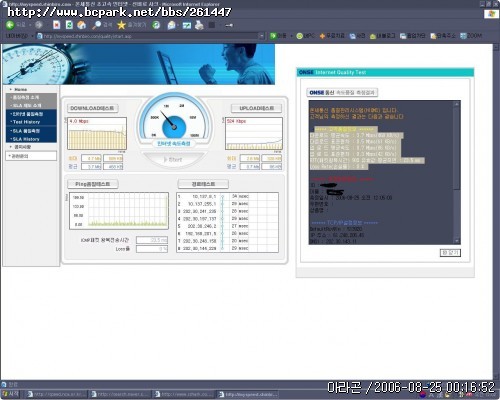The image size is (500, 400).
Task: Click the Windows flag logo at top right
Action: [491, 14]
